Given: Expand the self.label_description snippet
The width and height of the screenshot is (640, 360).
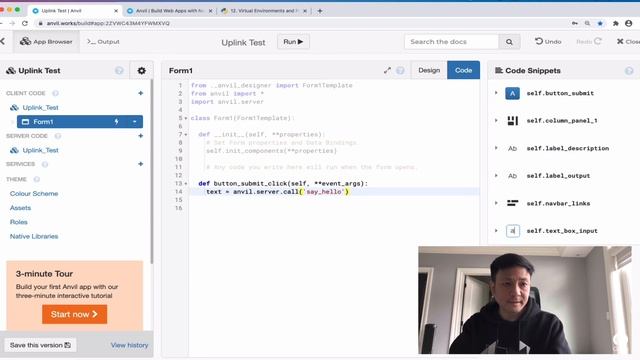Looking at the screenshot, I should point(496,148).
